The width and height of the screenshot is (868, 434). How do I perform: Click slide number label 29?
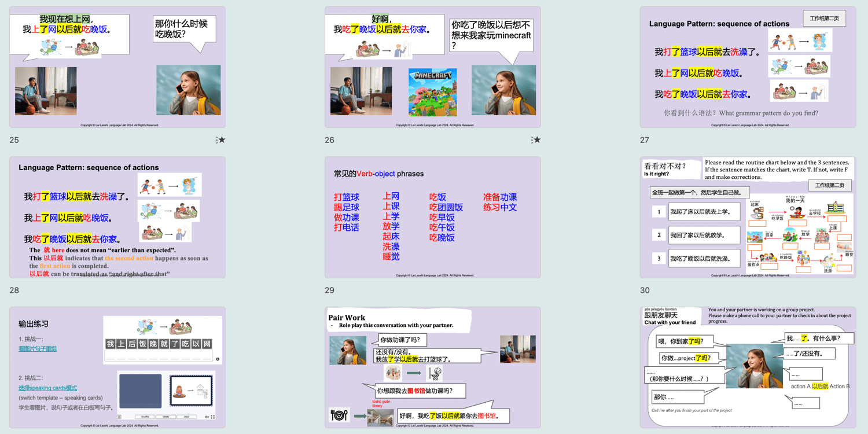point(330,290)
